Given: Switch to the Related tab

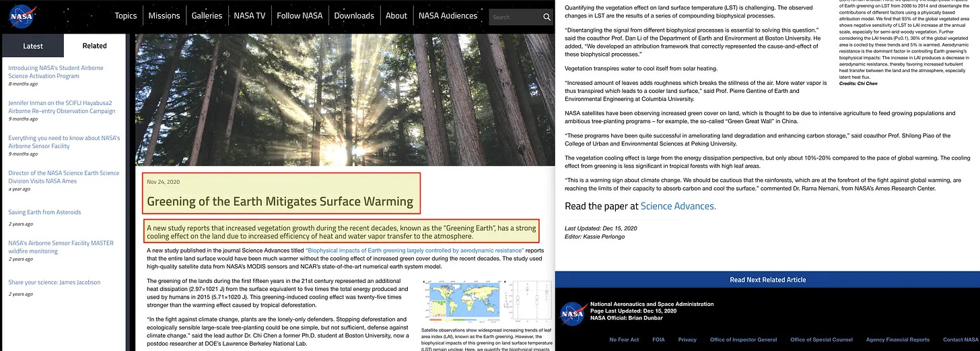Looking at the screenshot, I should coord(94,46).
